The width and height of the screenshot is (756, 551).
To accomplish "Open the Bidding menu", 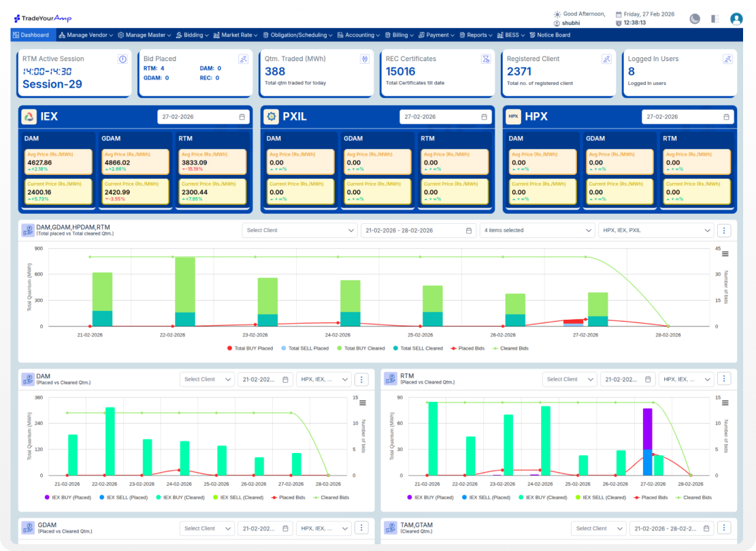I will [x=193, y=35].
